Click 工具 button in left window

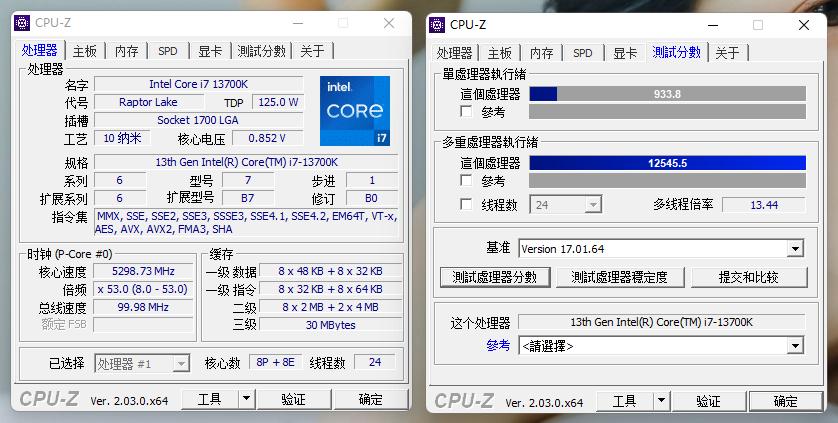click(210, 399)
